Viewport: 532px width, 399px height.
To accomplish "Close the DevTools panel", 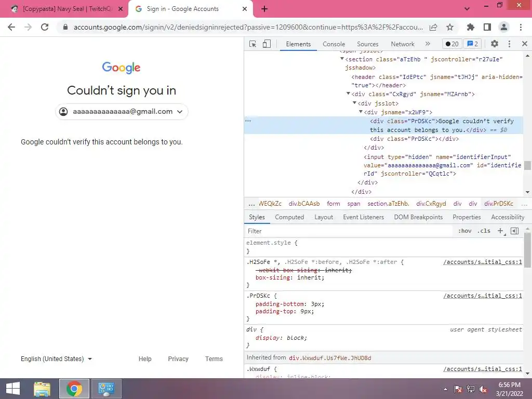I will point(525,44).
